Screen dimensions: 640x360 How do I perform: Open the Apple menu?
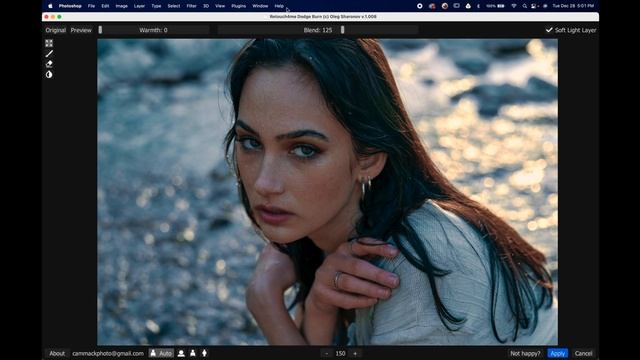[x=50, y=6]
